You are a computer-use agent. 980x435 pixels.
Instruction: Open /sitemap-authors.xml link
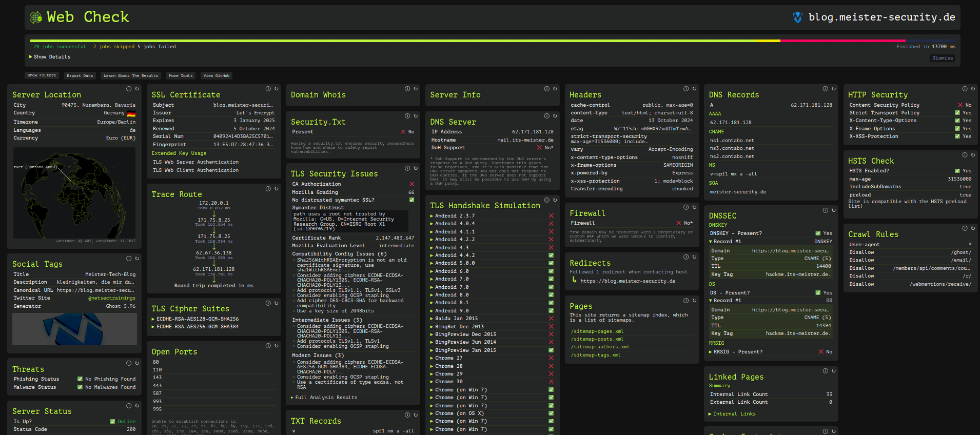(x=600, y=347)
